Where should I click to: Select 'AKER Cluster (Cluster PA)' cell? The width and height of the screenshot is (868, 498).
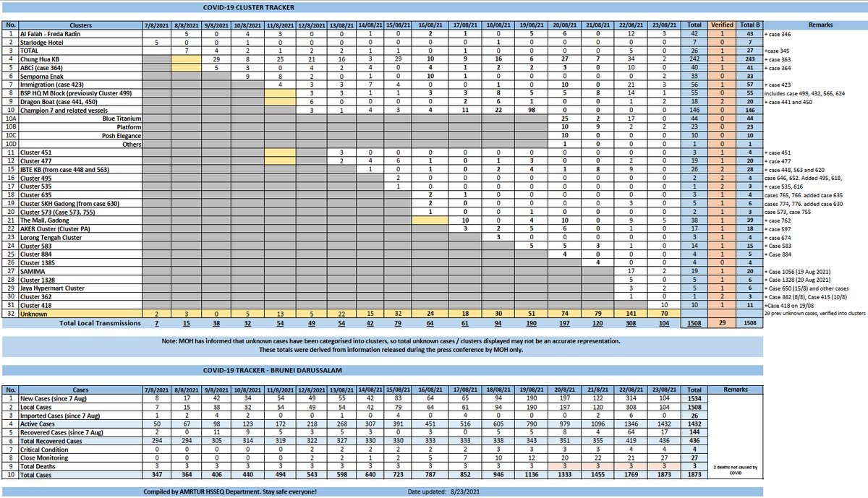[x=80, y=230]
